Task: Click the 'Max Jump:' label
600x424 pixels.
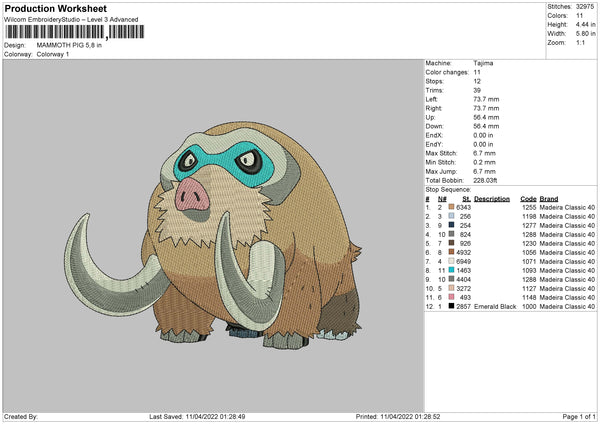Action: [442, 171]
